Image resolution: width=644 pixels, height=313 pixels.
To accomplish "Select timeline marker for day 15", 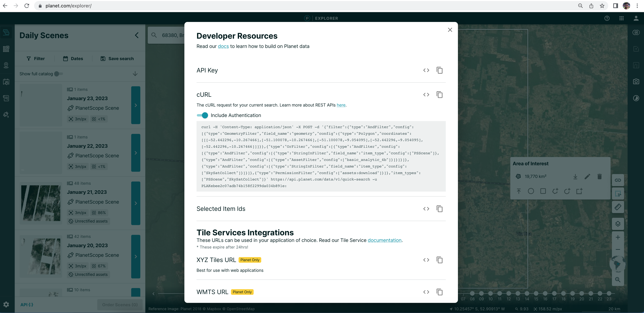I will click(536, 293).
